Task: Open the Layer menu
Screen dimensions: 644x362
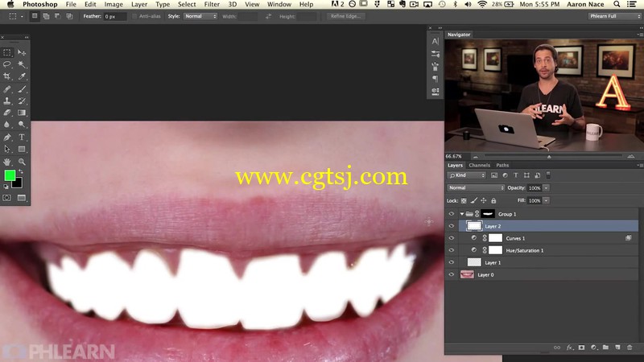Action: tap(139, 4)
